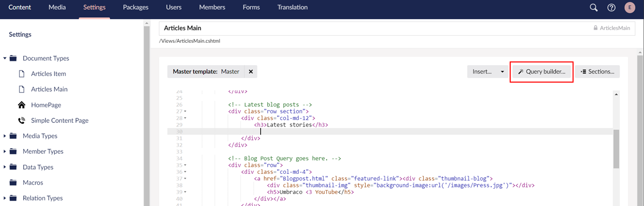This screenshot has height=206, width=644.
Task: Place cursor on empty code line 30
Action: [x=390, y=131]
